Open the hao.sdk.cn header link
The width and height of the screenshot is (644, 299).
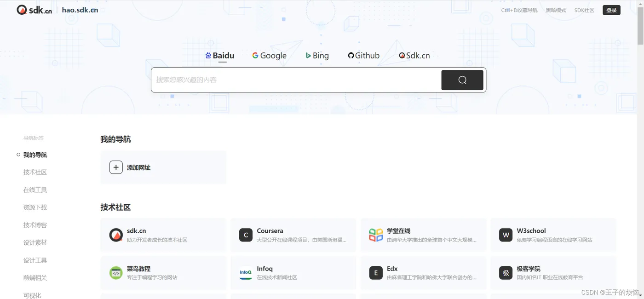(80, 10)
